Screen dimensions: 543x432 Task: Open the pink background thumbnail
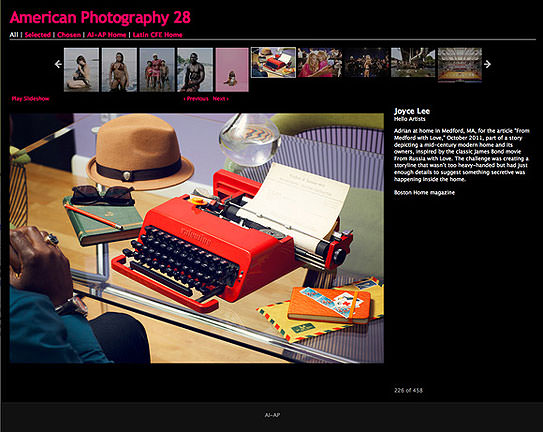pyautogui.click(x=232, y=70)
